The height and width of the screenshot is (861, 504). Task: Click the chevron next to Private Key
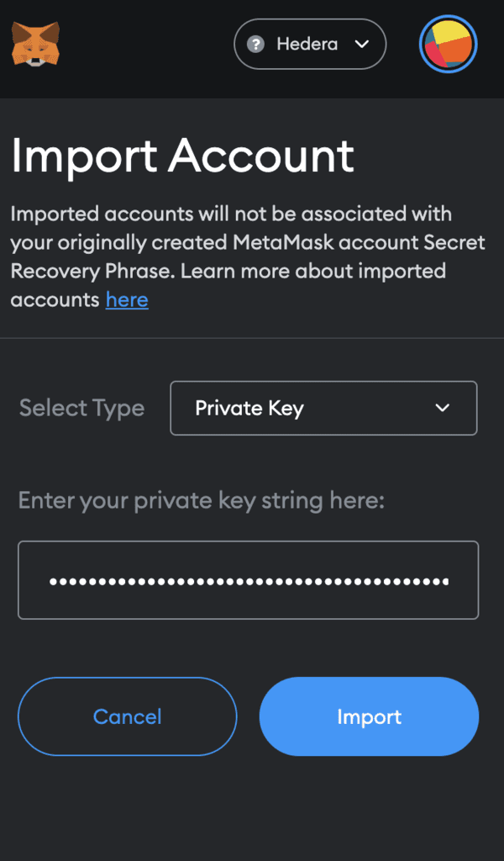[x=443, y=408]
